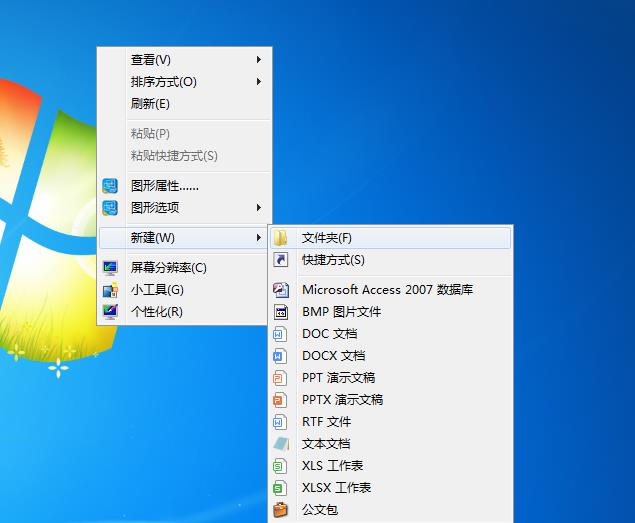Create new XLSX 工作表
The height and width of the screenshot is (523, 635).
[x=391, y=488]
